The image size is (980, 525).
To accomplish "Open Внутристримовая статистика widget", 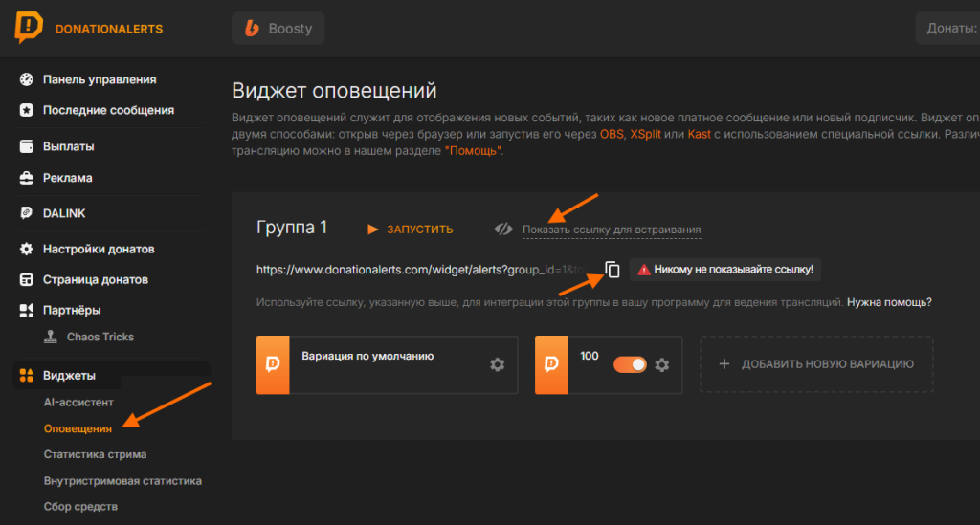I will click(x=122, y=481).
